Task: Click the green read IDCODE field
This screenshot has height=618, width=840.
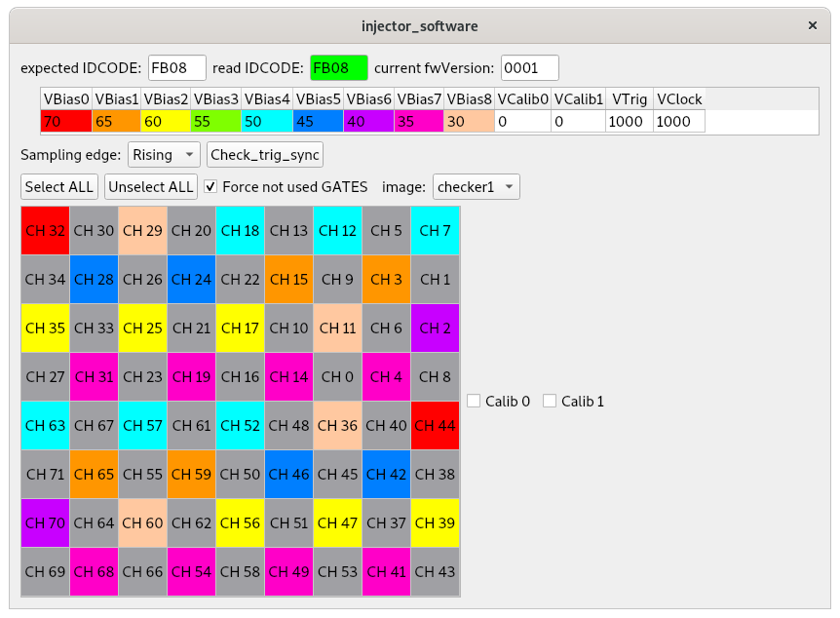Action: [x=338, y=68]
